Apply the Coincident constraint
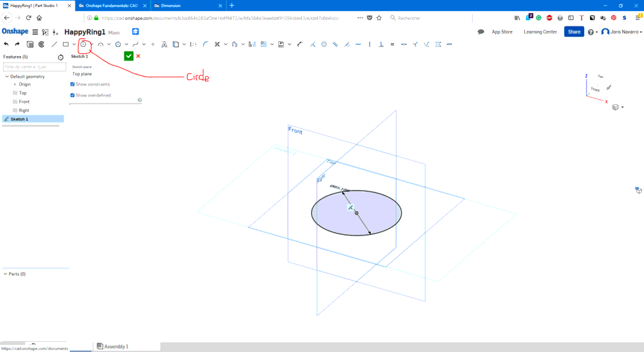 [312, 44]
